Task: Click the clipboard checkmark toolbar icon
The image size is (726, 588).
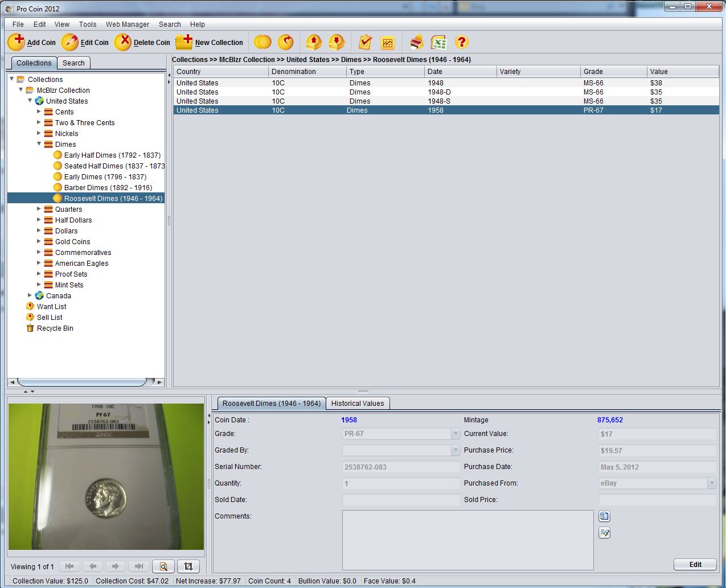Action: (365, 42)
